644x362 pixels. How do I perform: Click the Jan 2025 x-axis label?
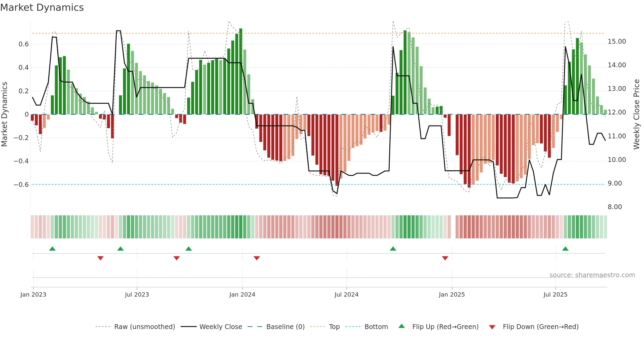pyautogui.click(x=452, y=294)
